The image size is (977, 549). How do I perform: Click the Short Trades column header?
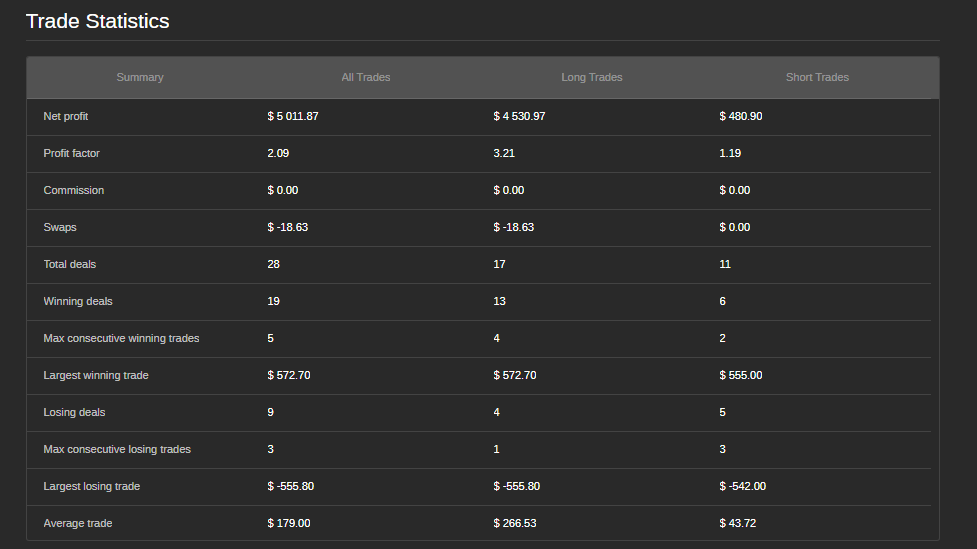(x=817, y=77)
